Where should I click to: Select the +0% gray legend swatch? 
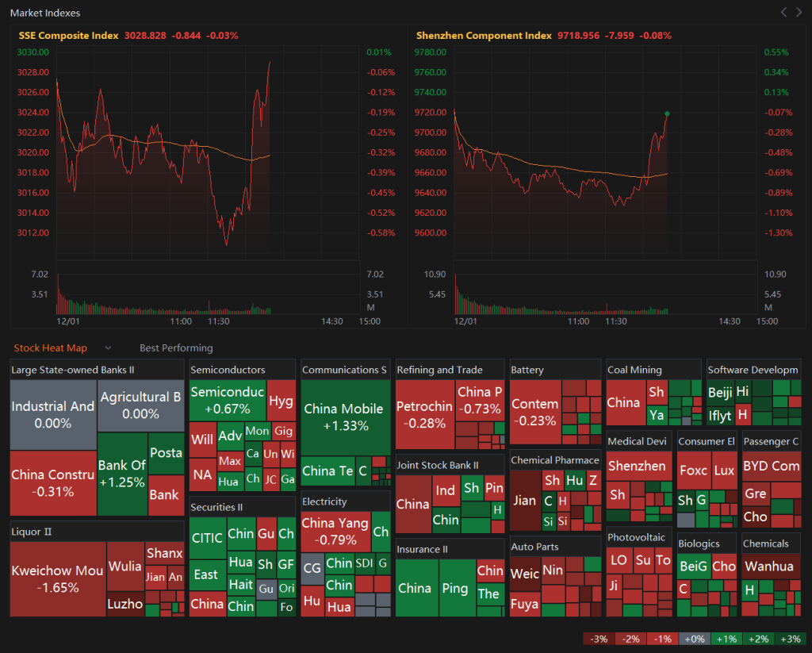pos(694,639)
